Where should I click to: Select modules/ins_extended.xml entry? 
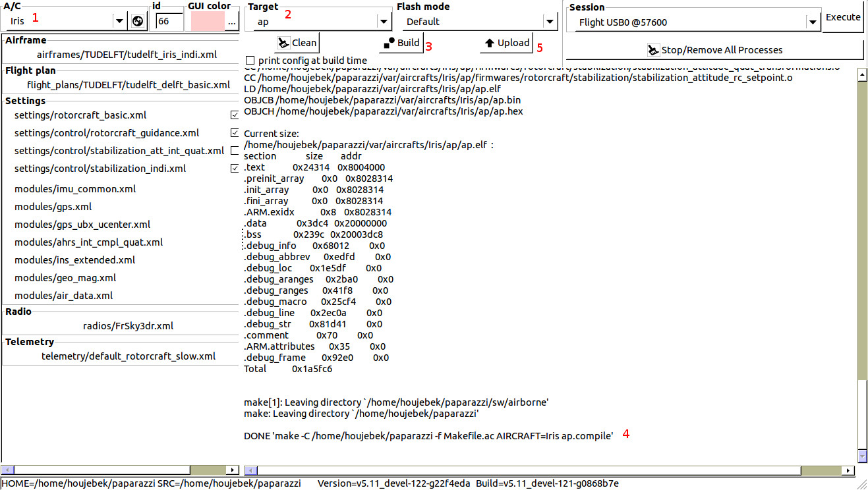75,260
